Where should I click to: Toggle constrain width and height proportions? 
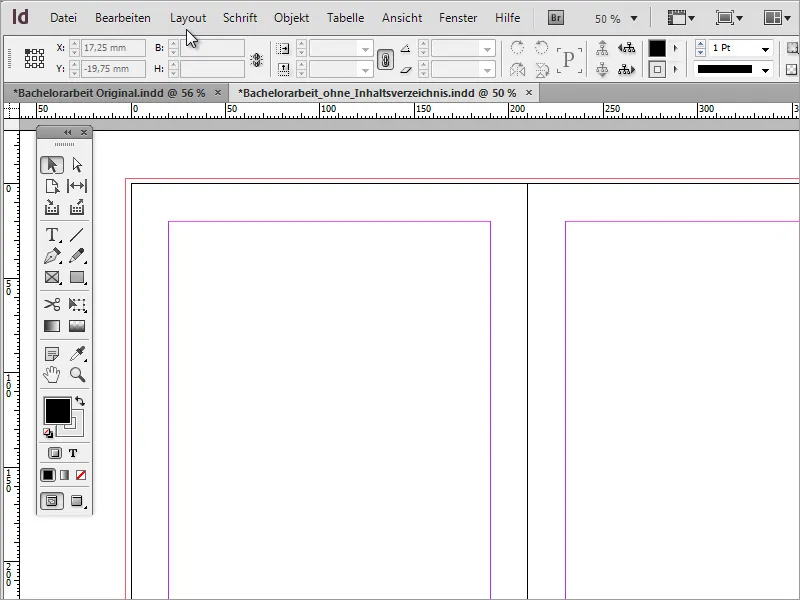(256, 60)
